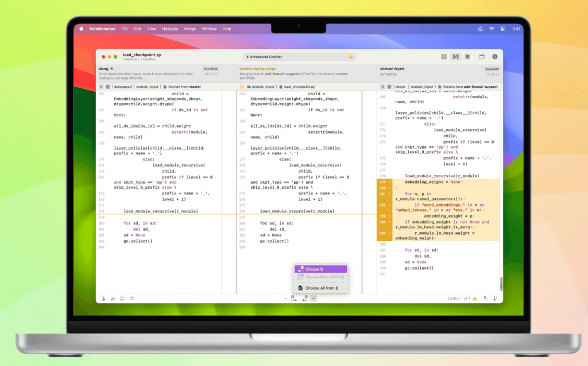
Task: Click the d72edb3b commit hash badge
Action: (x=211, y=68)
